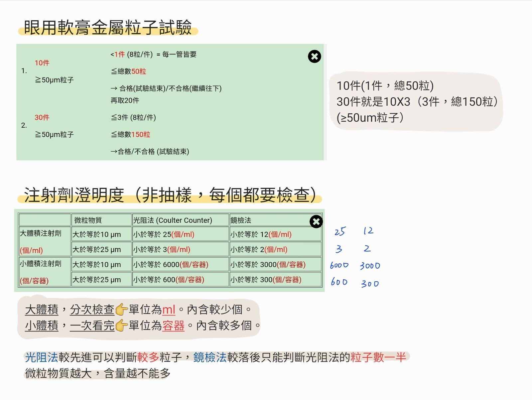Viewport: 532px width, 400px height.
Task: Click handwritten blue number 3000
Action: [x=370, y=265]
